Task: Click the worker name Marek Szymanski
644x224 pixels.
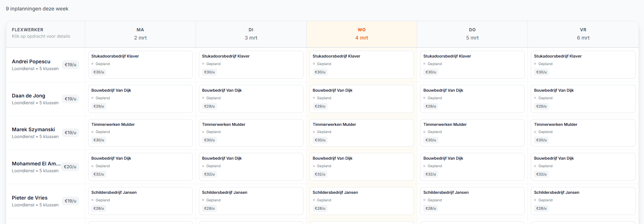Action: coord(33,129)
